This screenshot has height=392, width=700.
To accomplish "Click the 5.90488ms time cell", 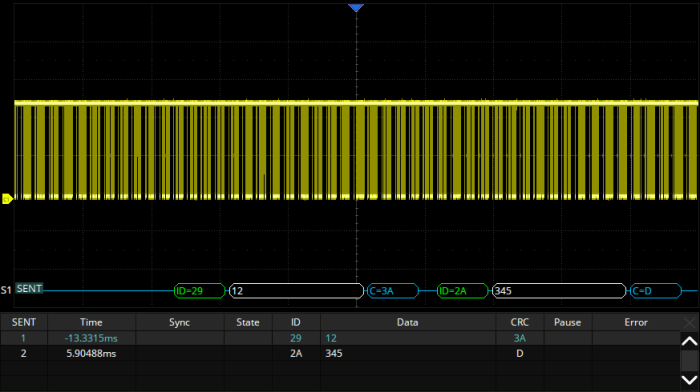I will click(91, 353).
